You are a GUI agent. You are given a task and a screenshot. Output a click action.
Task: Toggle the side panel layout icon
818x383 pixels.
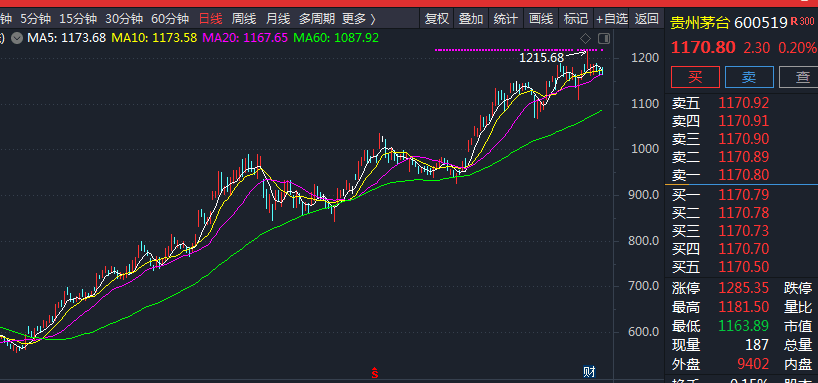[x=604, y=39]
